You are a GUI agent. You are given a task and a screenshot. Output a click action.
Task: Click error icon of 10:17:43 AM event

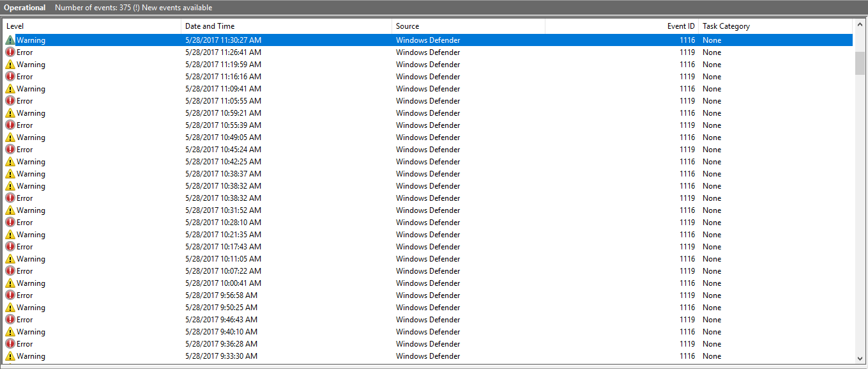[x=10, y=247]
